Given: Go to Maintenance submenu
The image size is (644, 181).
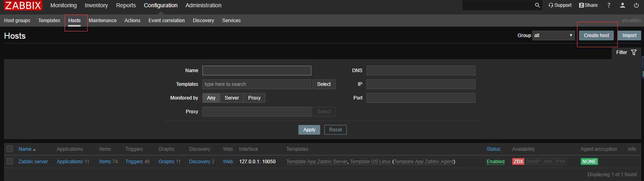Looking at the screenshot, I should [102, 21].
